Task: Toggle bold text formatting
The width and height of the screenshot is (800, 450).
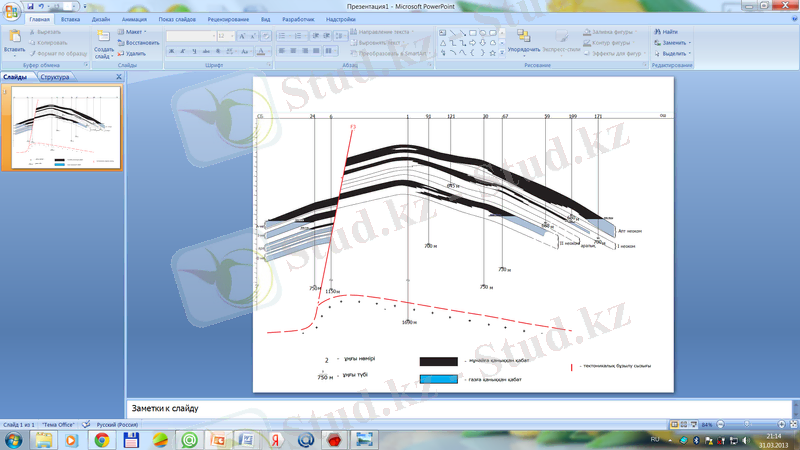Action: click(x=171, y=51)
